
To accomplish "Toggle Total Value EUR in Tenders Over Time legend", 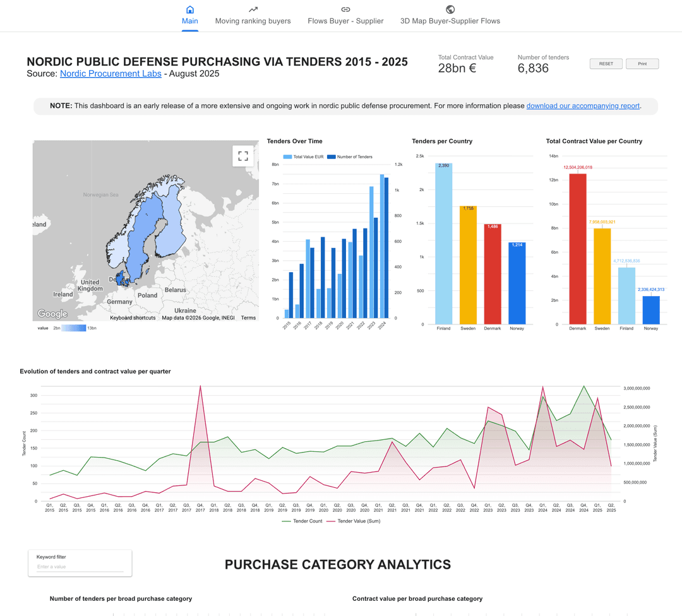I will tap(301, 155).
